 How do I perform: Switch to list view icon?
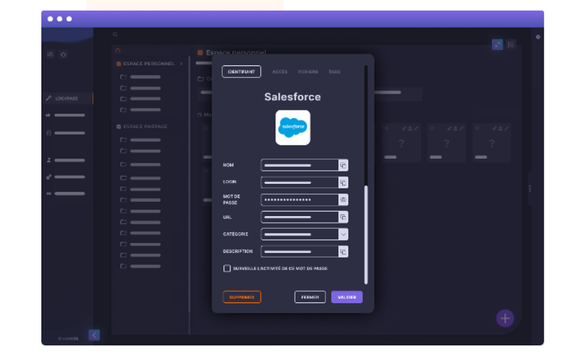tap(511, 45)
